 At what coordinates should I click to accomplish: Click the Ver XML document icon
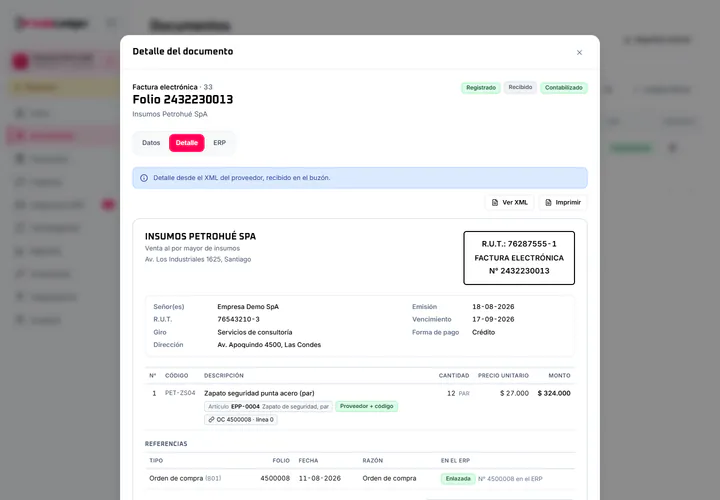pos(495,202)
